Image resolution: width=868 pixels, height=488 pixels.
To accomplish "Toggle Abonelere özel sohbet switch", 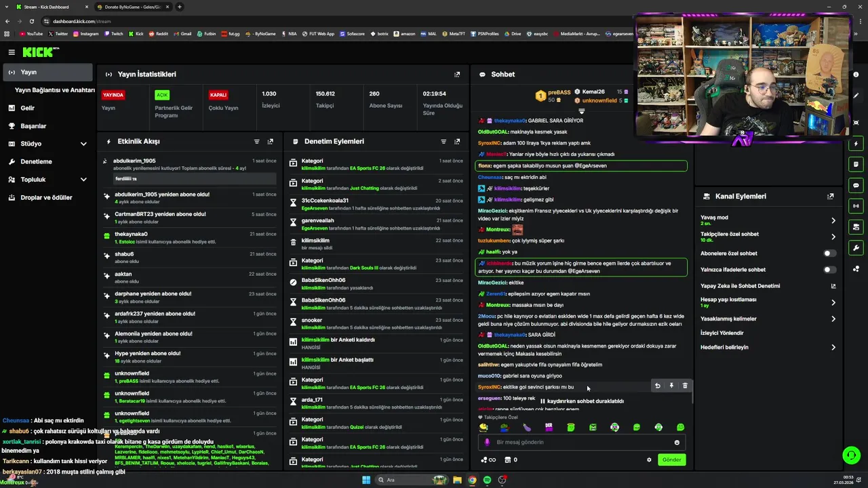I will click(829, 253).
